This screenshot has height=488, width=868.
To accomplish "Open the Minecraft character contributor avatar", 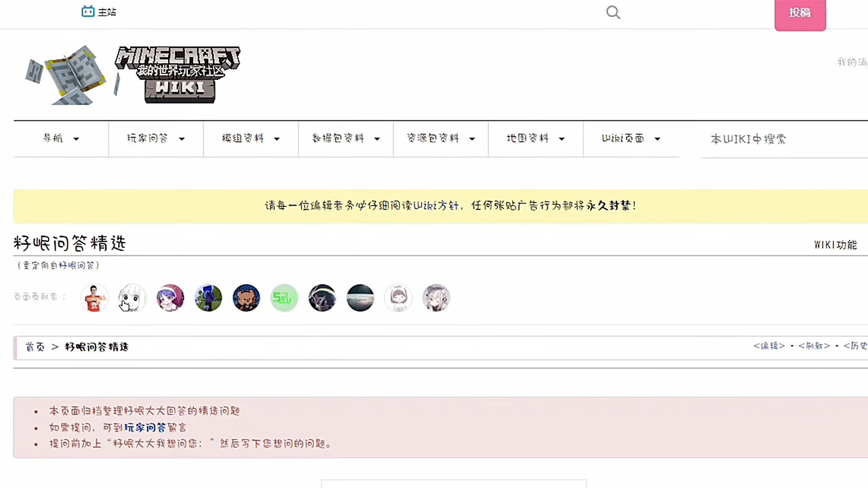I will pyautogui.click(x=208, y=298).
